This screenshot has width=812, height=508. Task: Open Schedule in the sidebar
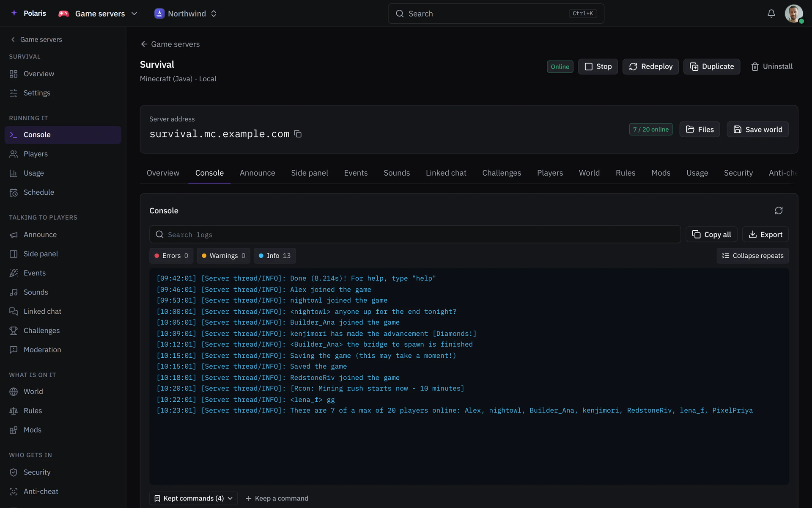(63, 192)
